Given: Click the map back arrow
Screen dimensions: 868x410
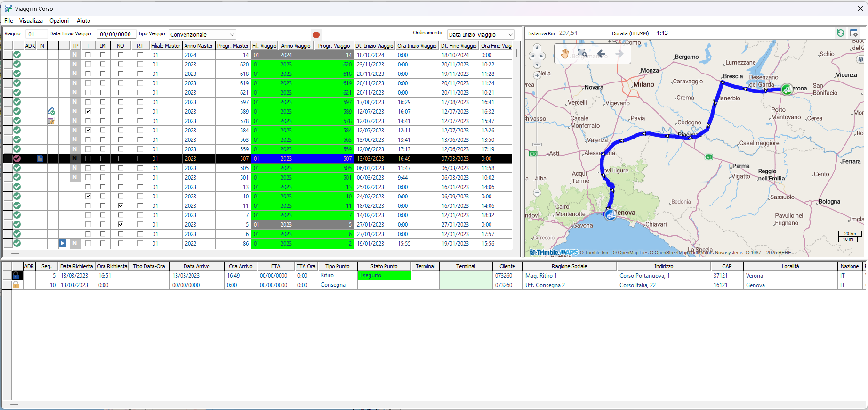Looking at the screenshot, I should click(x=601, y=54).
